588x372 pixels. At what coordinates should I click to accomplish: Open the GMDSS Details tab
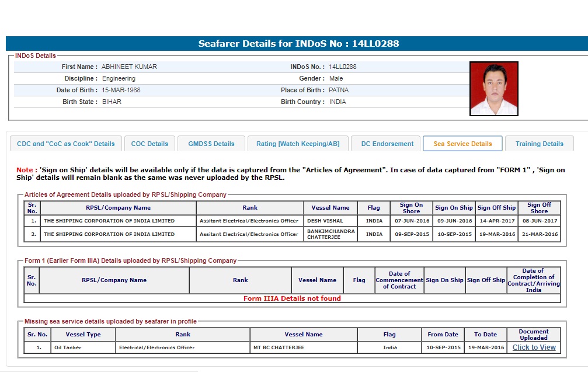211,144
